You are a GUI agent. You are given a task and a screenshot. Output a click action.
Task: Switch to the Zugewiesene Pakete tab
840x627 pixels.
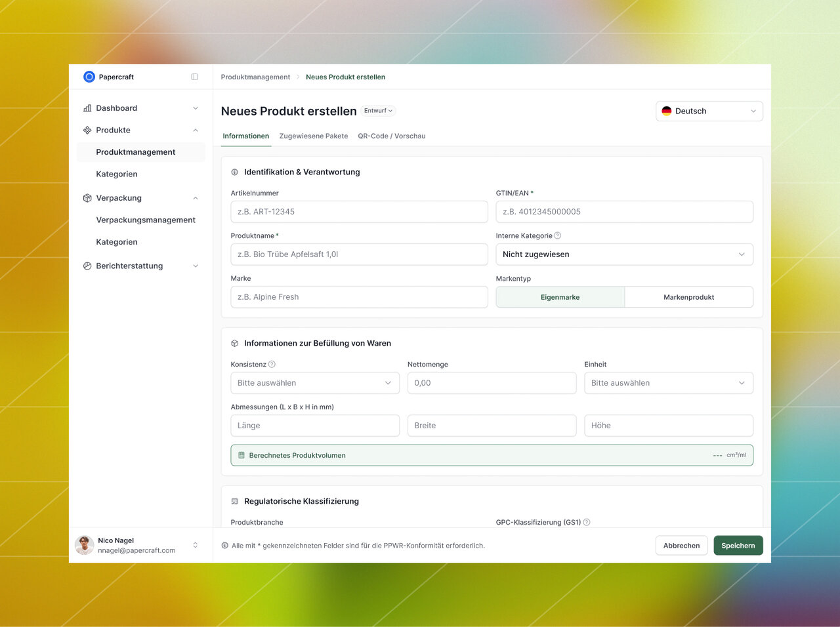click(314, 136)
